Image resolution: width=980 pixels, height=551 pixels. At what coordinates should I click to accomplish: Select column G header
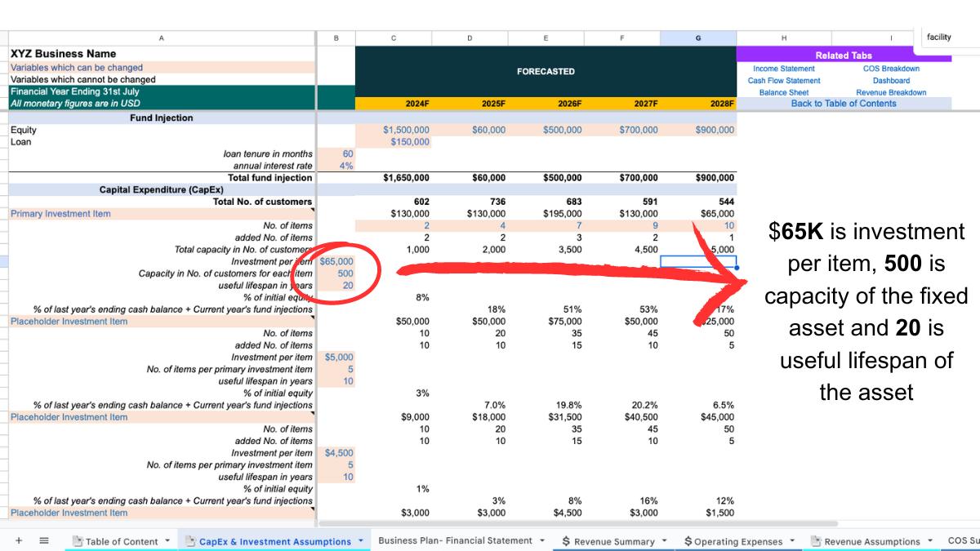(x=698, y=38)
